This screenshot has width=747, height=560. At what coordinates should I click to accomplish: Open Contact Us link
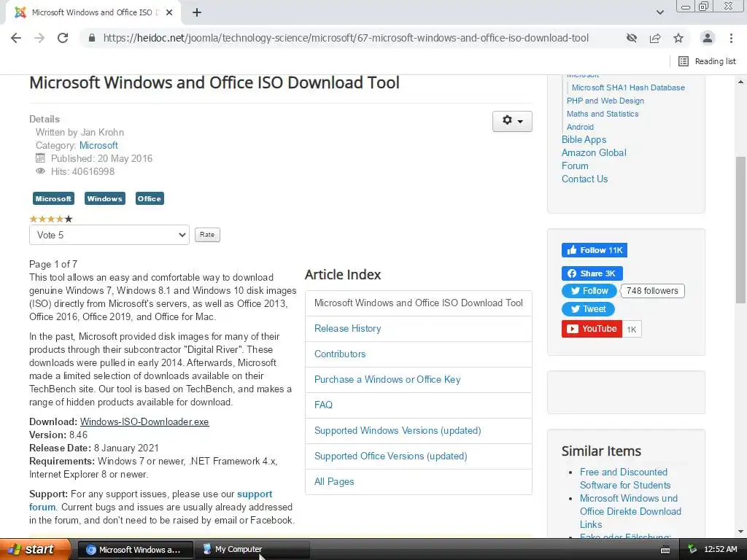coord(584,179)
